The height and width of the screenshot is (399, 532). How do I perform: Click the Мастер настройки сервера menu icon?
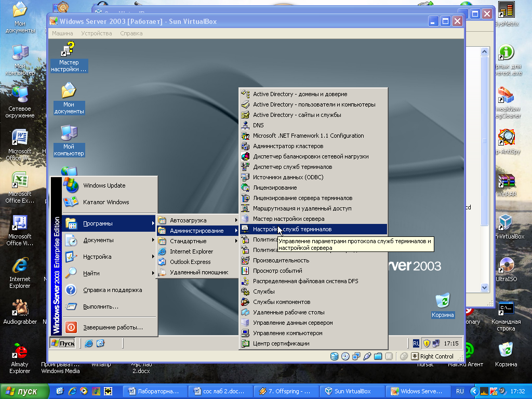[245, 219]
